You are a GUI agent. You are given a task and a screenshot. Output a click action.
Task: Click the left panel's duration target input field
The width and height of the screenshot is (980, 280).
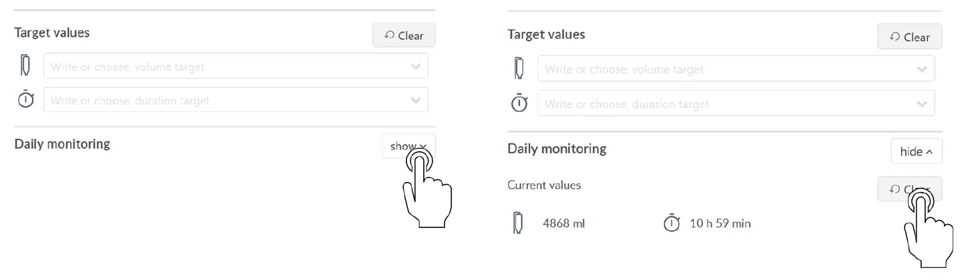click(220, 100)
